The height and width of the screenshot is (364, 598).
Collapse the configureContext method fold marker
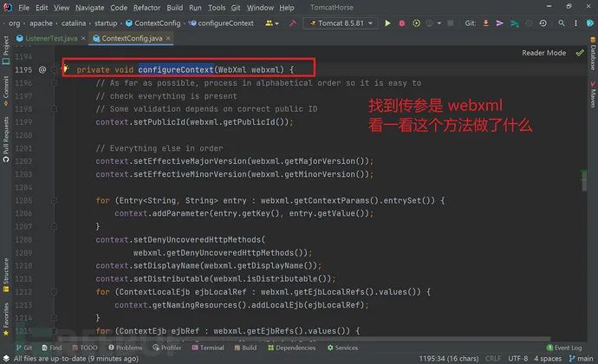coord(54,68)
